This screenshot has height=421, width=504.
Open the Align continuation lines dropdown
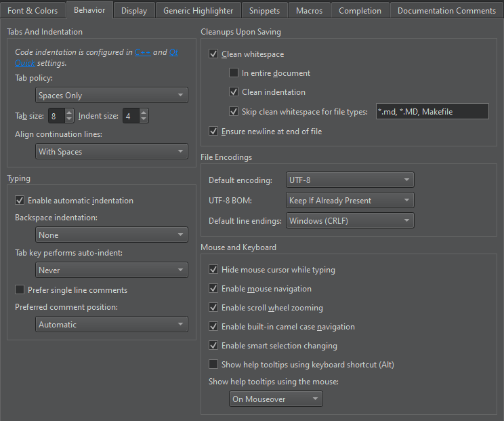click(112, 152)
